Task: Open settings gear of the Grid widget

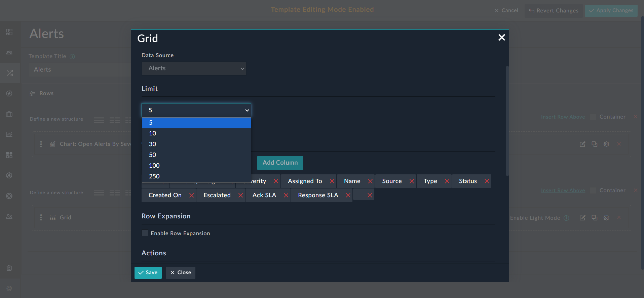Action: click(606, 218)
